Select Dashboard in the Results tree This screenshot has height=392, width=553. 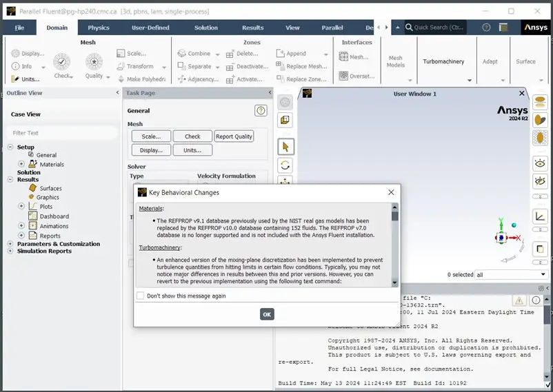coord(49,216)
